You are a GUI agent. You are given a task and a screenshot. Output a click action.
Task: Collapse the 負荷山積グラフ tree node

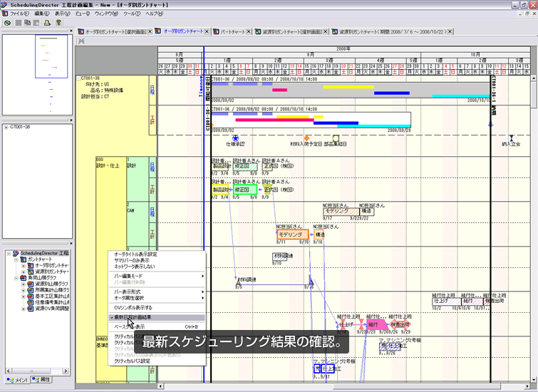click(x=16, y=278)
